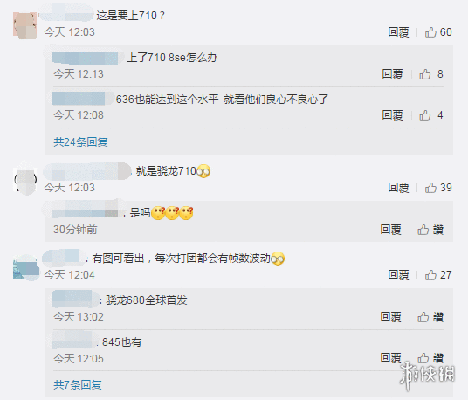
Task: Like the 骁龙710 comment with 39 likes
Action: [x=438, y=188]
